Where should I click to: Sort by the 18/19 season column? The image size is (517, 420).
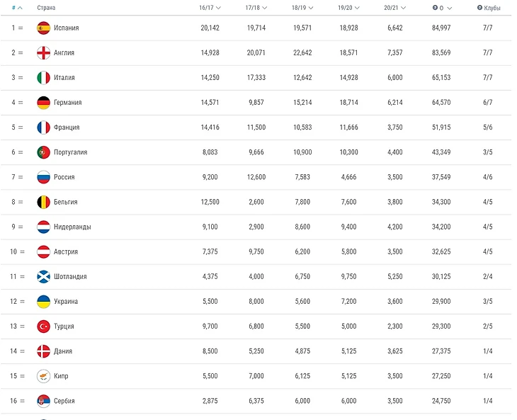click(302, 8)
